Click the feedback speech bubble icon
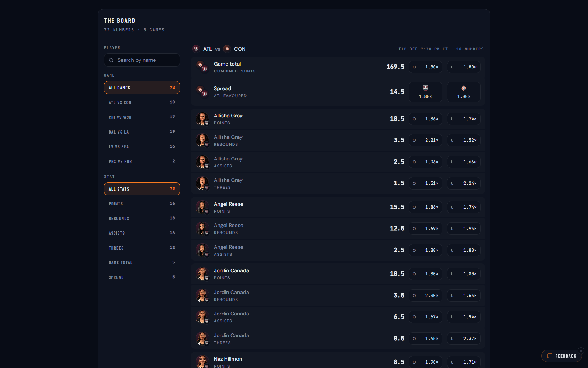Screen dimensions: 588x368 tap(550, 356)
